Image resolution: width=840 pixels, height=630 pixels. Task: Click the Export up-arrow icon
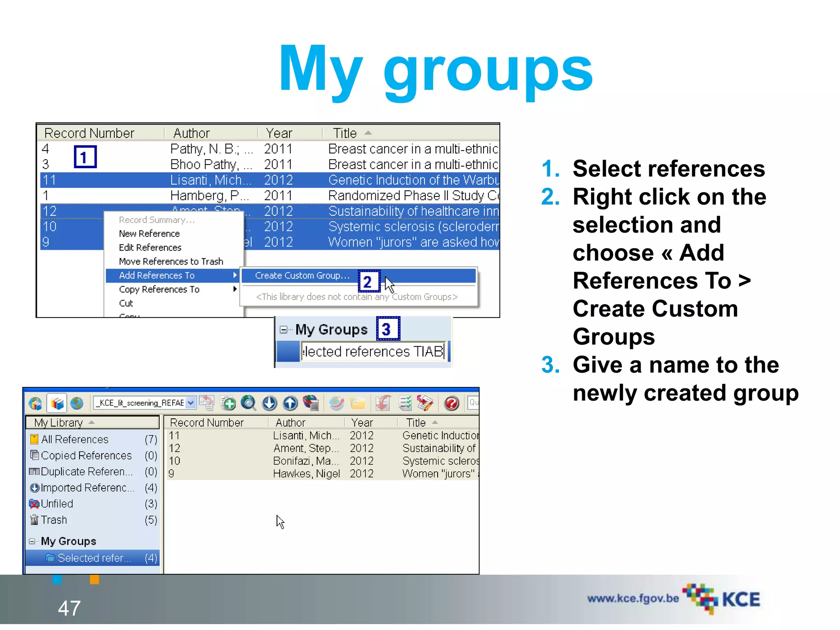290,403
